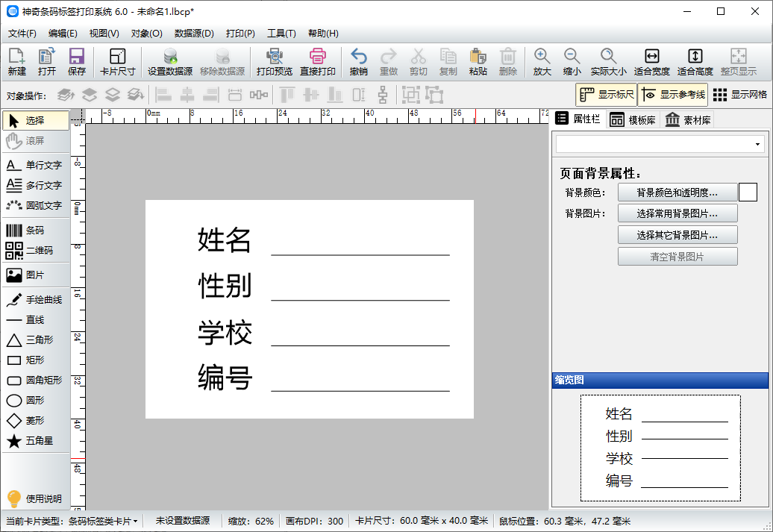Toggle 显示标尺 ruler display
Viewport: 773px width, 532px height.
[x=606, y=95]
